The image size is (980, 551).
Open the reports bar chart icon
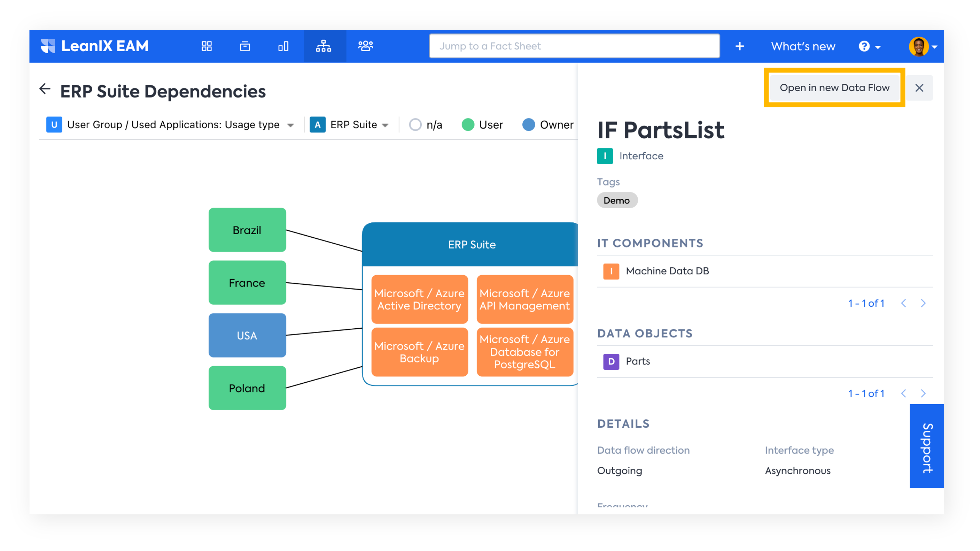(283, 46)
